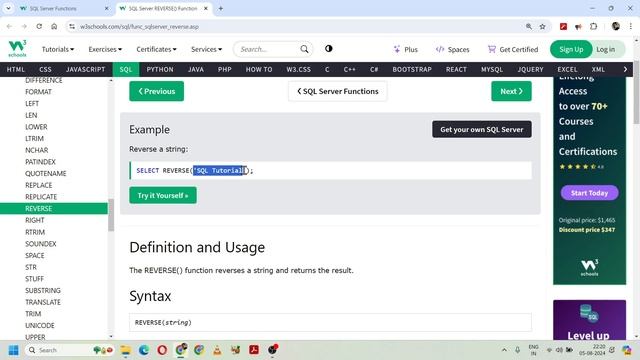Open File Explorer from taskbar

[x=126, y=350]
